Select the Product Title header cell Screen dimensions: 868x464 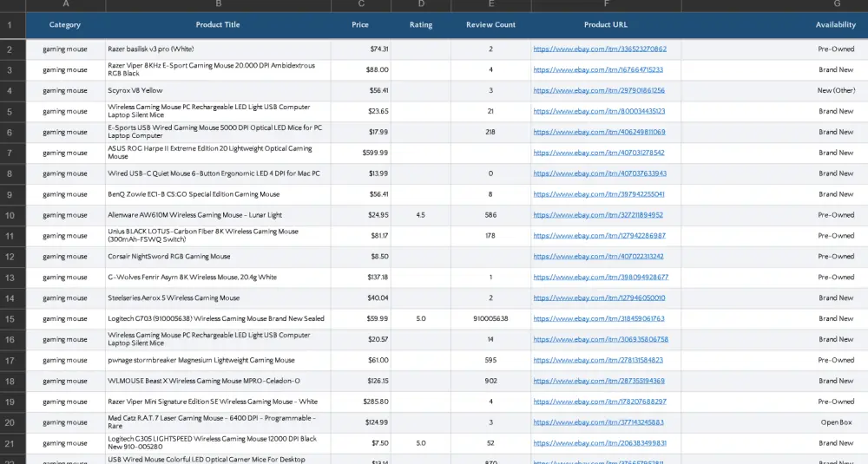click(218, 25)
